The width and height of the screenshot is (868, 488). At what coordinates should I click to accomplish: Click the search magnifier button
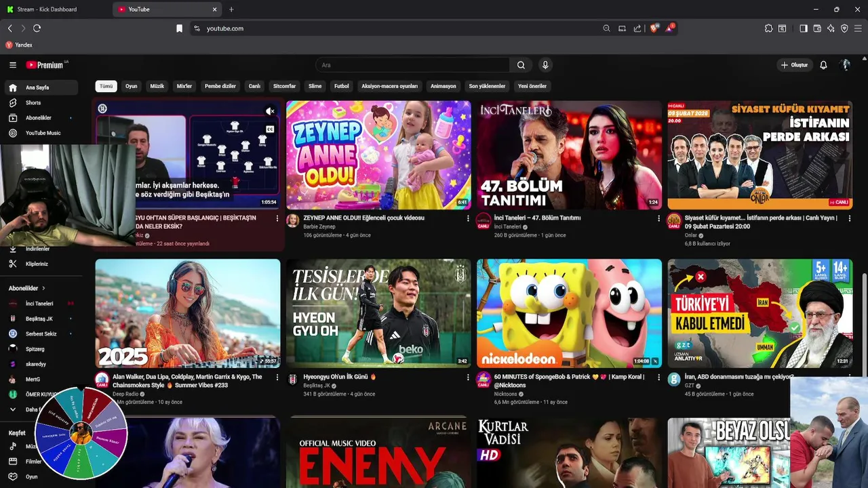521,65
